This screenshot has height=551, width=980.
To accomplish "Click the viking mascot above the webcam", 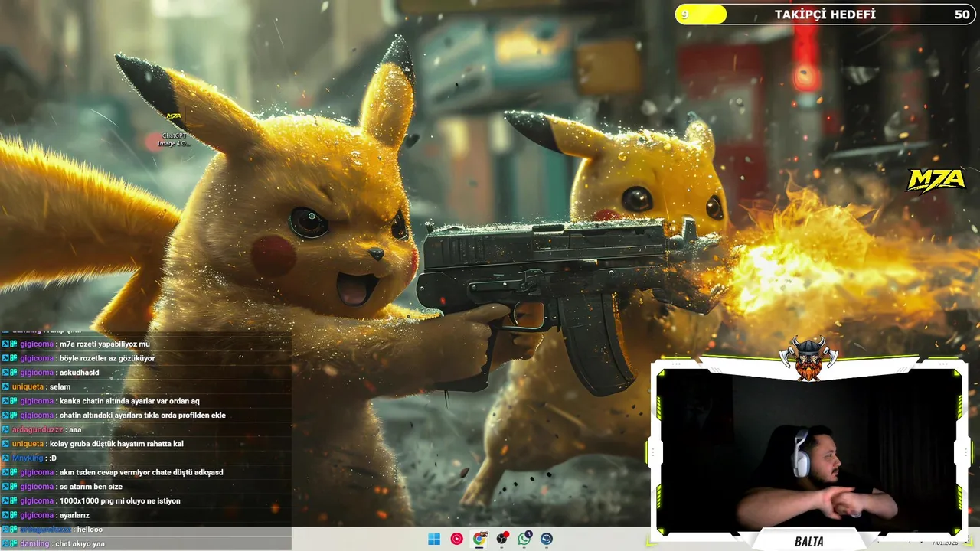I will [808, 357].
